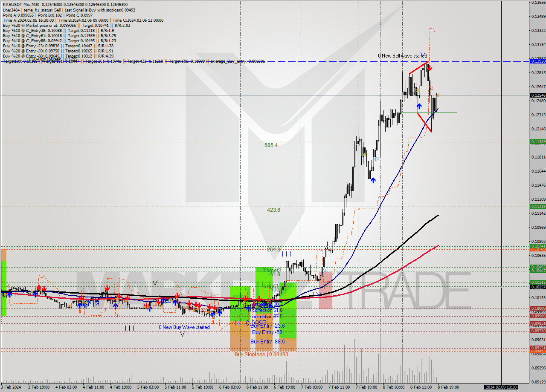Click the '3 Feb 2024' date label
546x392 pixels.
click(x=12, y=387)
